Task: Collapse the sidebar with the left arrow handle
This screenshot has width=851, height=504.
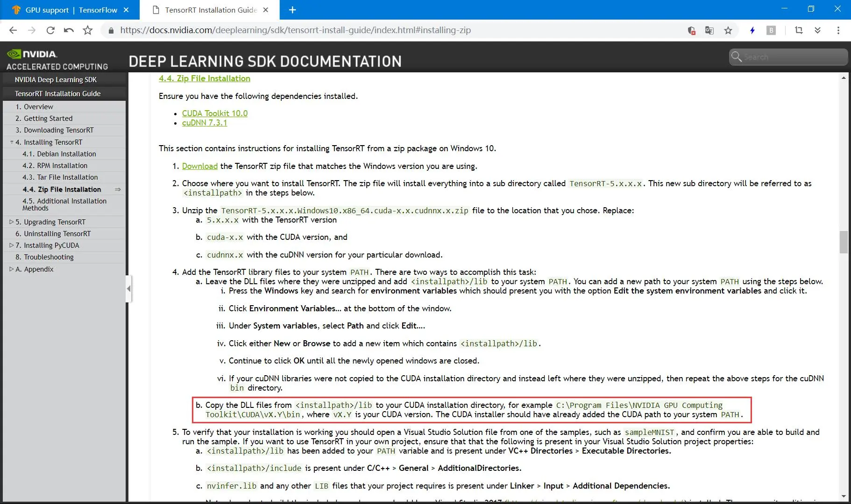Action: (x=128, y=288)
